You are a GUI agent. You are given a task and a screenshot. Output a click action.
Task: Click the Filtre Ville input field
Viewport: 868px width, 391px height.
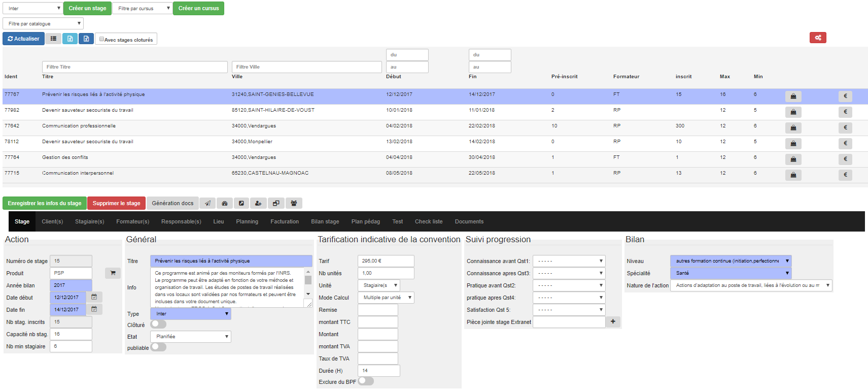click(x=306, y=67)
